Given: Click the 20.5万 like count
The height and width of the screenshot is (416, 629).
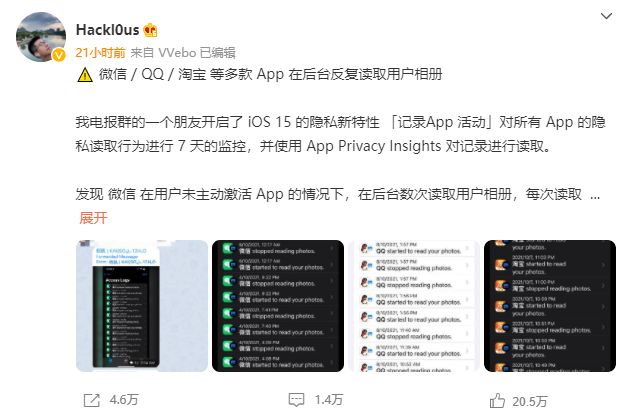Looking at the screenshot, I should tap(530, 402).
